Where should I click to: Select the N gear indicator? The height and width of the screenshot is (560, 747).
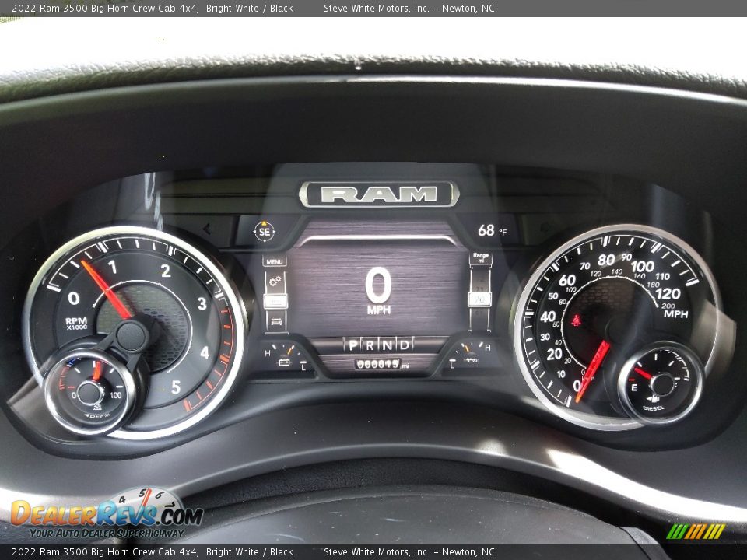point(388,345)
